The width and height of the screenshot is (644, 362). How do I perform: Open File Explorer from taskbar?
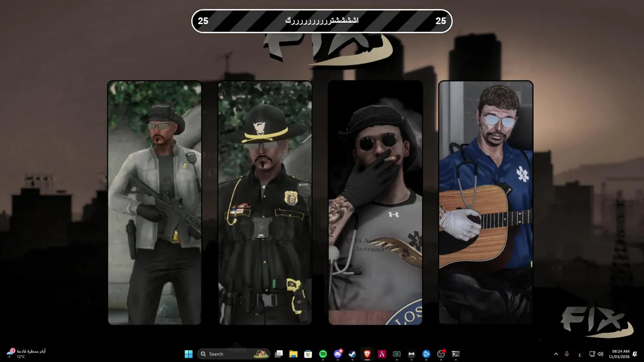293,354
